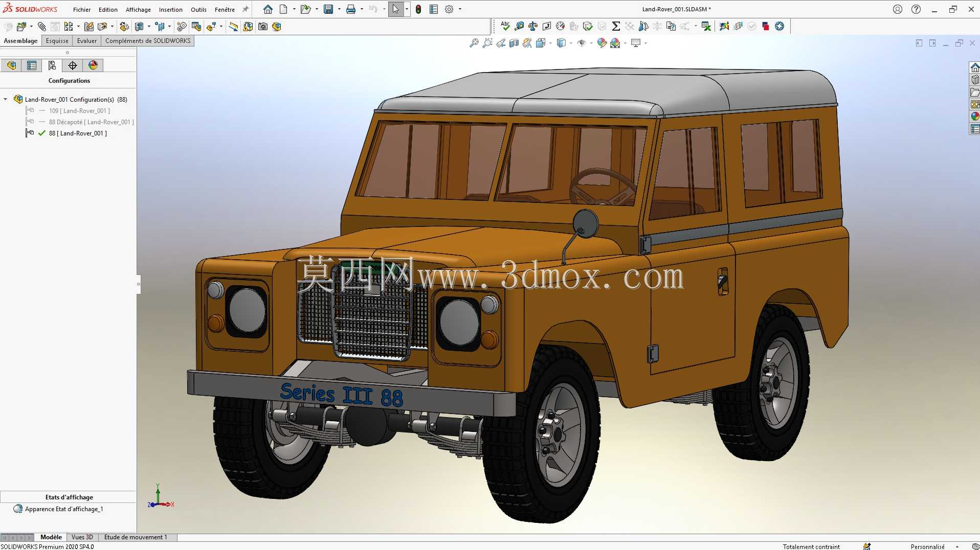
Task: Expand the Hide/Show Items dropdown
Action: tap(591, 43)
